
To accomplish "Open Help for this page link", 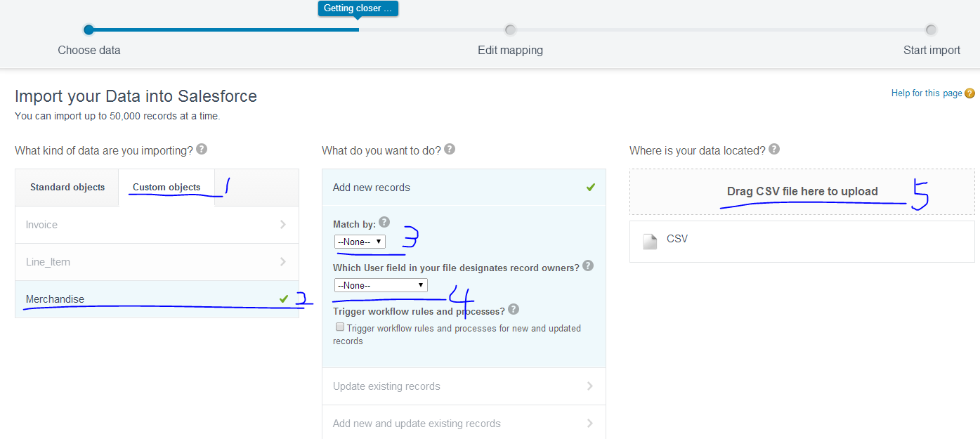I will point(927,93).
